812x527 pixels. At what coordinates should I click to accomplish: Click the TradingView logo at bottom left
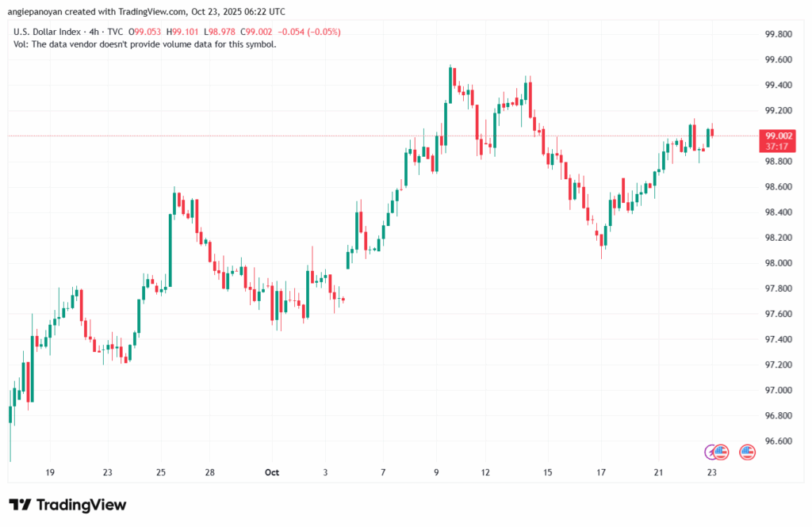(x=67, y=505)
